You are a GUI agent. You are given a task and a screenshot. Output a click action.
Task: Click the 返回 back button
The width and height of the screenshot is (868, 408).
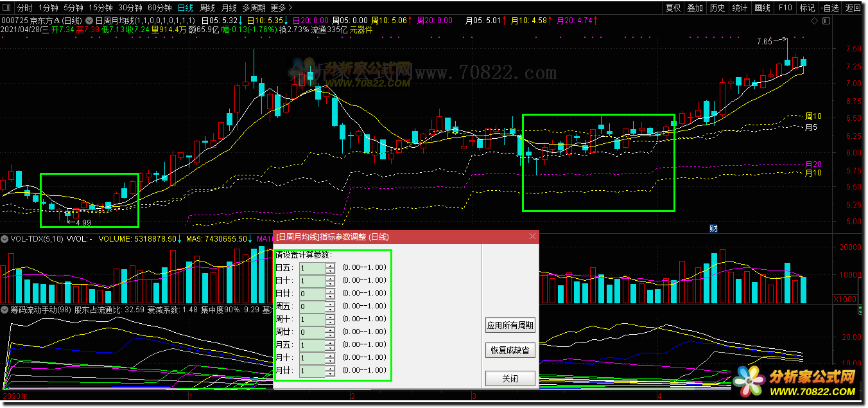click(853, 8)
